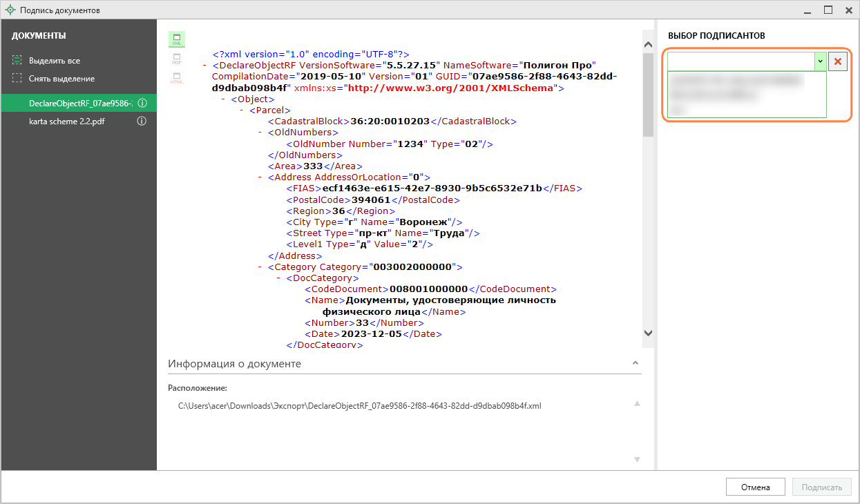The width and height of the screenshot is (860, 504).
Task: Select DeclareObjectRF document in the list
Action: 79,103
